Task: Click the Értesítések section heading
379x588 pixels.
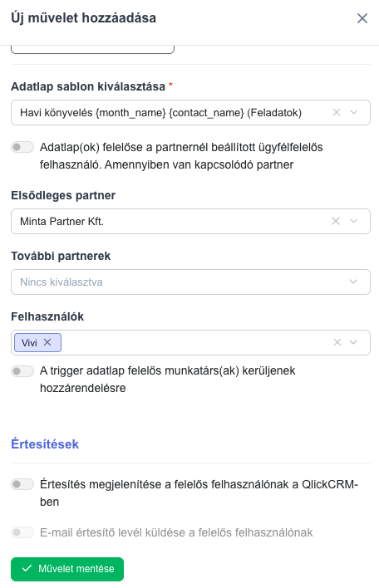Action: [45, 444]
